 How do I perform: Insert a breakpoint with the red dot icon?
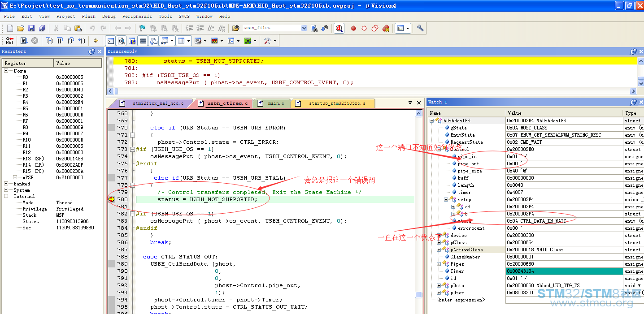tap(353, 28)
